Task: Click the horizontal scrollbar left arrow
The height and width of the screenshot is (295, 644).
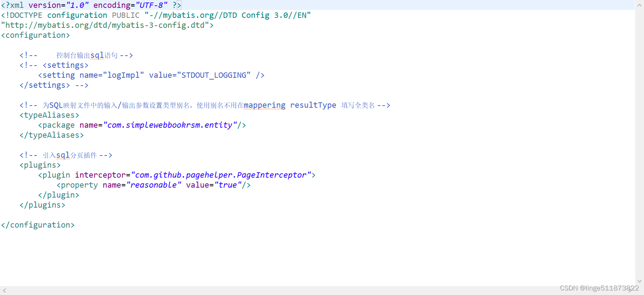Action: [x=4, y=290]
